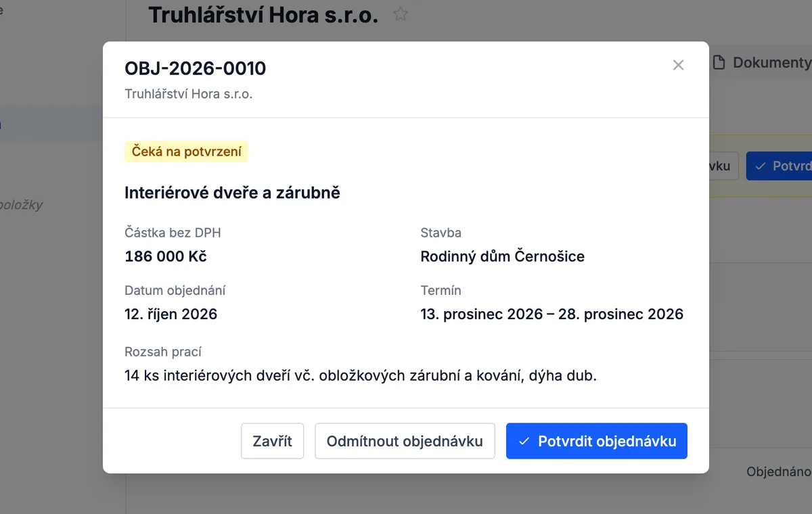Image resolution: width=812 pixels, height=514 pixels.
Task: Click the deadline 13. prosinec 2026 – 28. prosinec 2026
Action: 552,314
